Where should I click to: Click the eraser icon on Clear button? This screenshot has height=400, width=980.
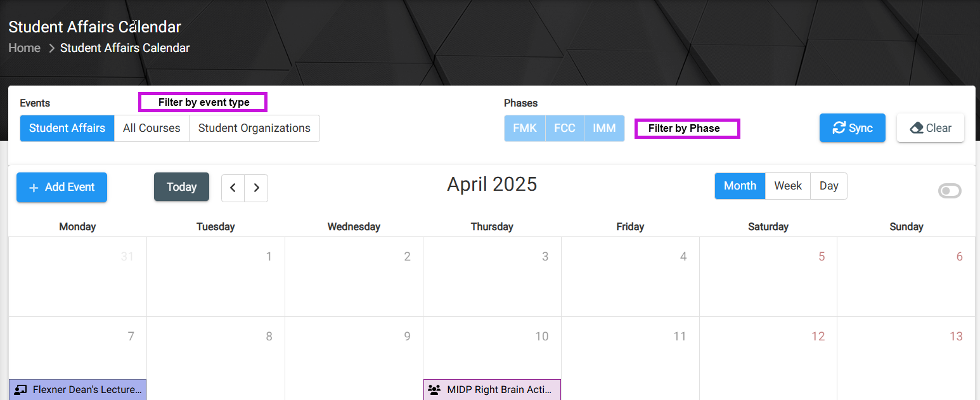tap(917, 128)
